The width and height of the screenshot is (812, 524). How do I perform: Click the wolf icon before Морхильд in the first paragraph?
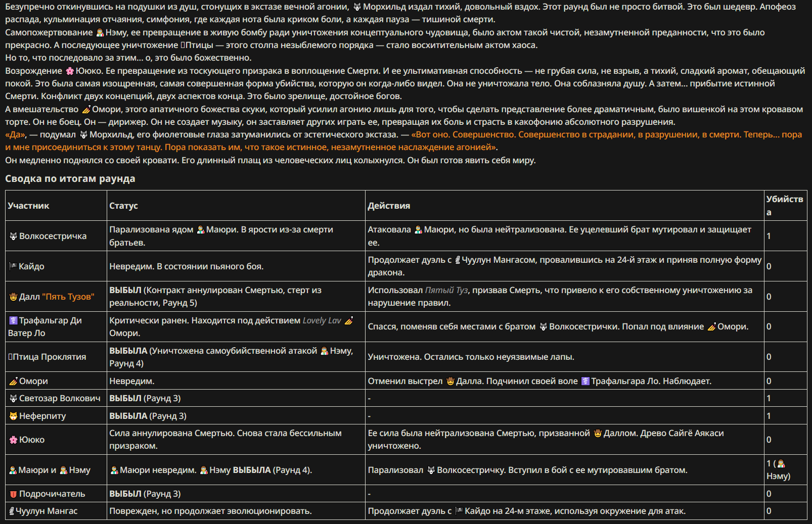357,7
